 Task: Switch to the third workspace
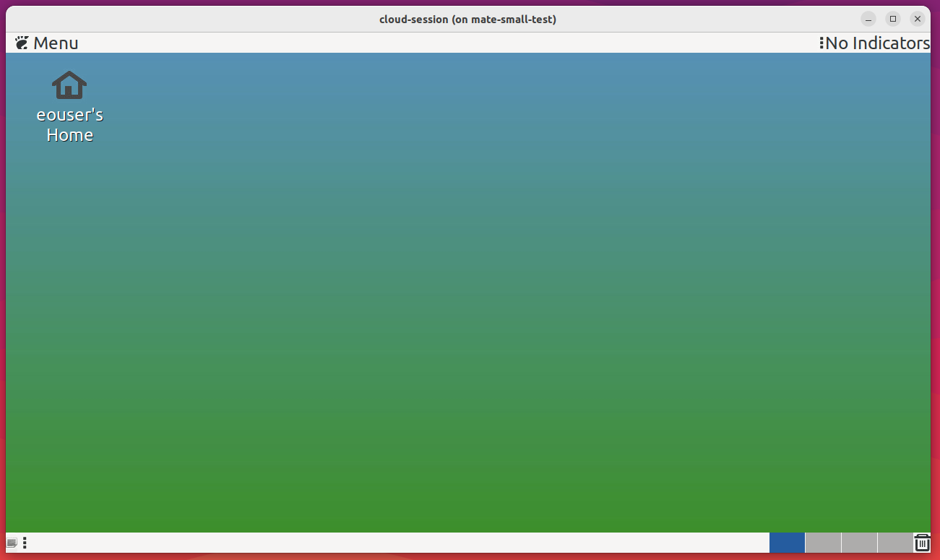859,543
